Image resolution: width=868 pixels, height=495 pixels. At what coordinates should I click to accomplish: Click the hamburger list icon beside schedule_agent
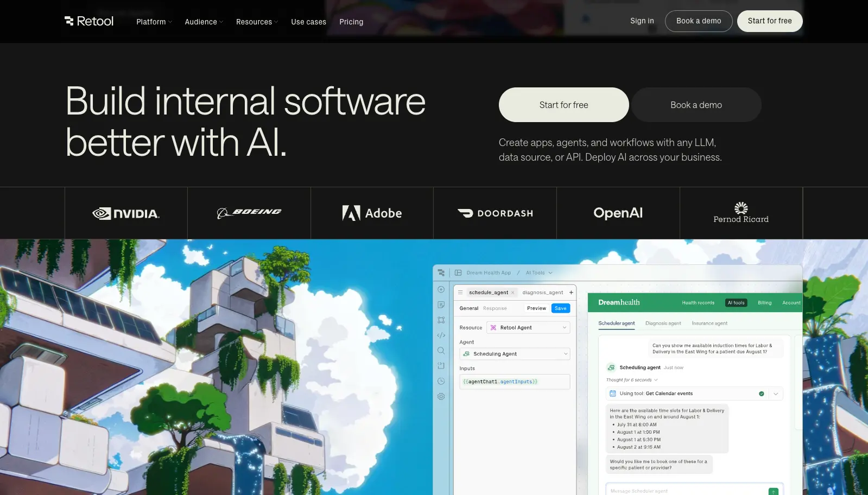click(460, 292)
